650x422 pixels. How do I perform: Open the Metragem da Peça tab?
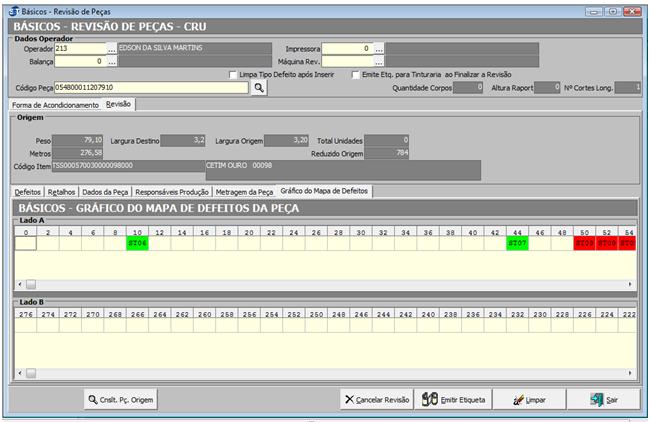coord(244,190)
